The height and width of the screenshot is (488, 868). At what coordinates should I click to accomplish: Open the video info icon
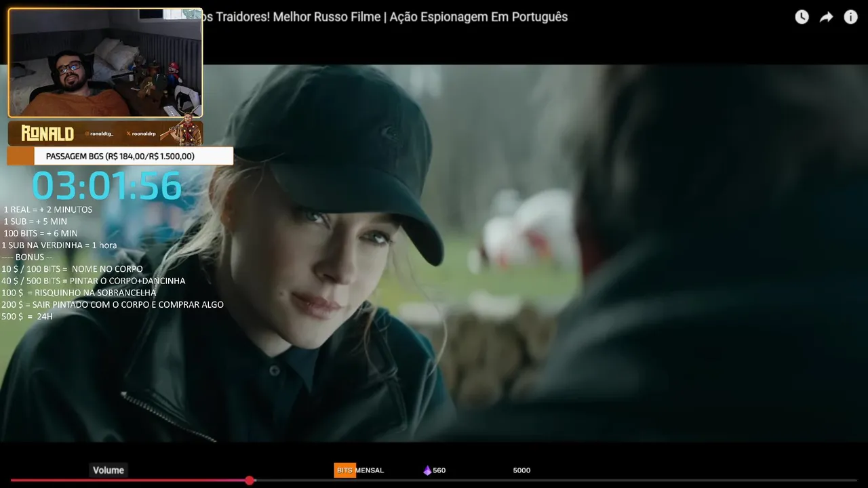[850, 17]
